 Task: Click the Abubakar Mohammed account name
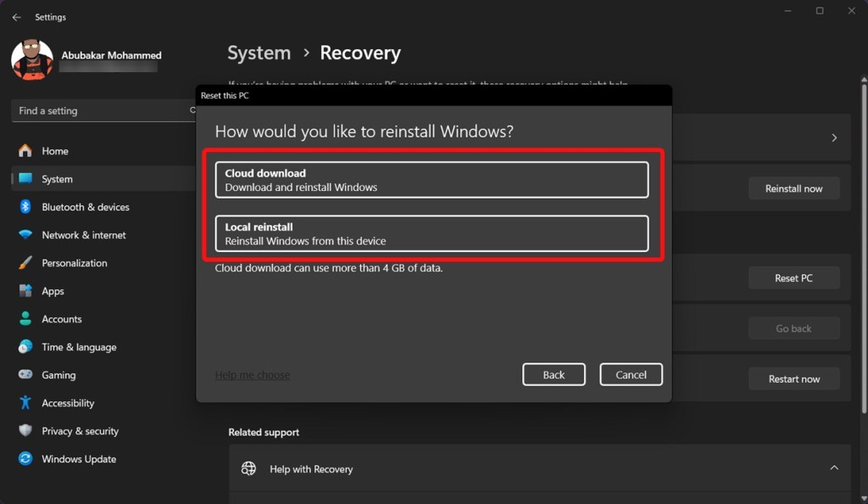click(x=111, y=55)
